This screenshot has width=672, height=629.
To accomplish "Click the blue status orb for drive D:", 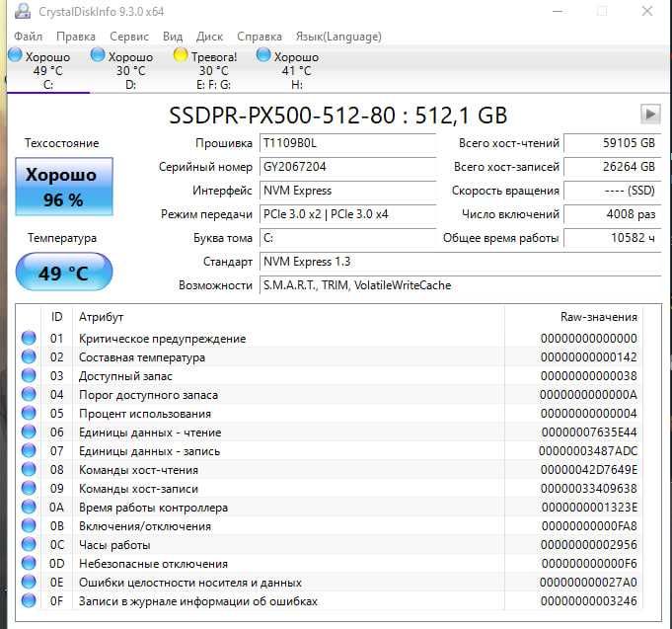I will coord(98,55).
